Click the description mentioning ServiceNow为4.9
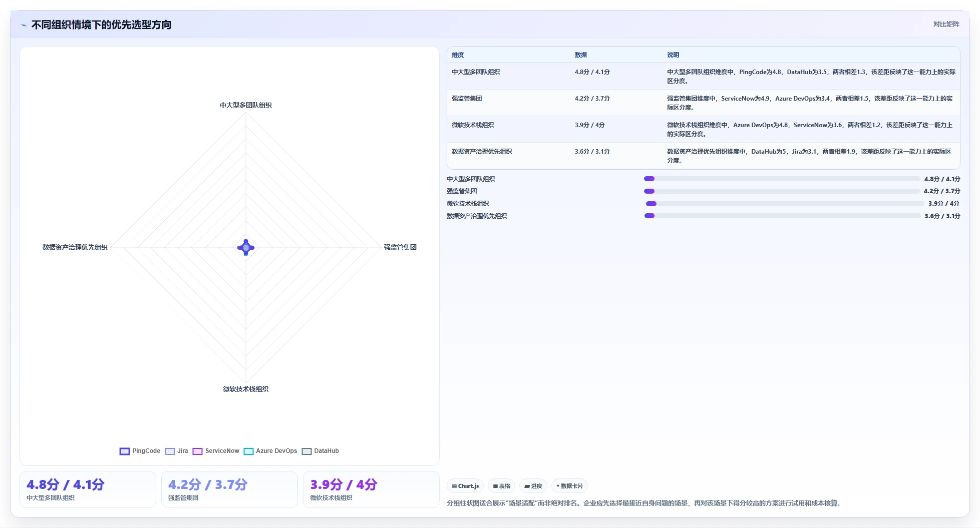This screenshot has width=980, height=528. tap(811, 103)
